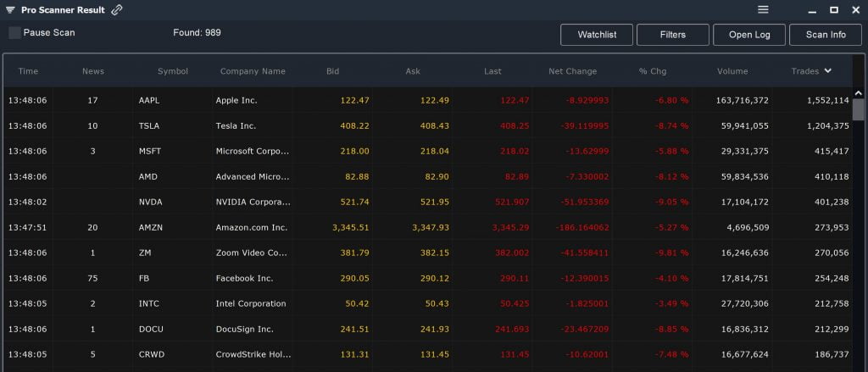Open the Filters button

coord(672,35)
